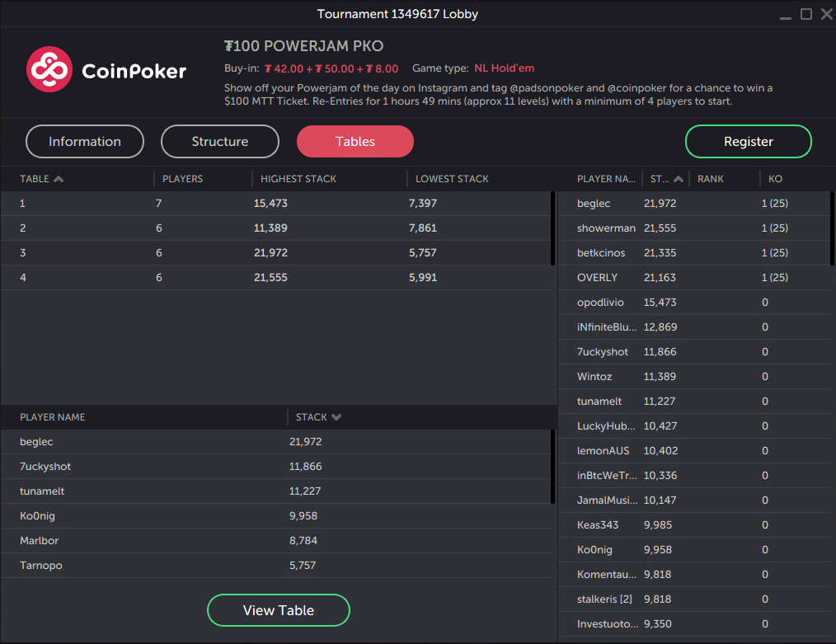836x644 pixels.
Task: Click STACK descending arrow in table players list
Action: [336, 417]
